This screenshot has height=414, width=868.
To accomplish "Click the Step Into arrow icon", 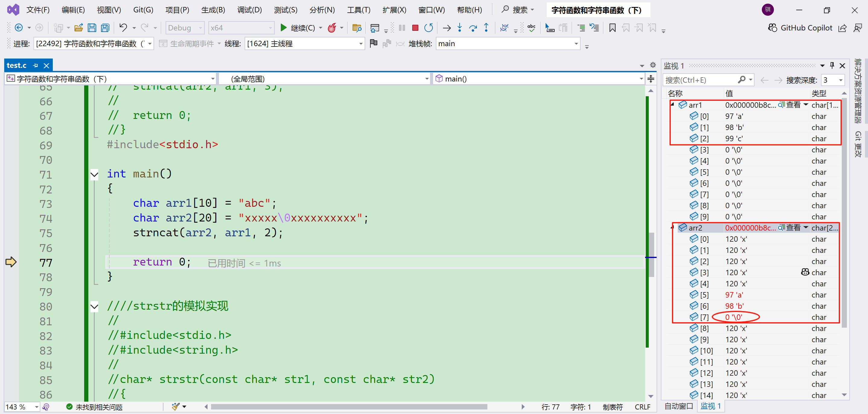I will pos(460,28).
